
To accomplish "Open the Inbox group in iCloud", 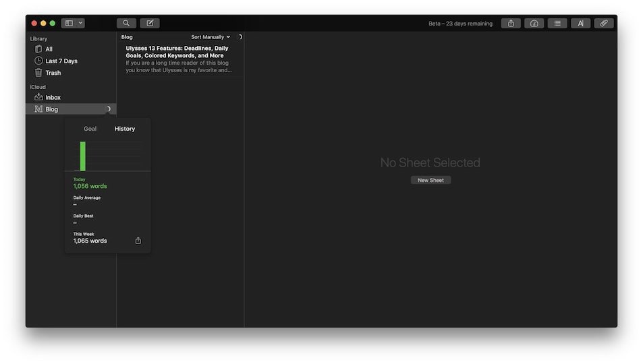I will click(53, 98).
